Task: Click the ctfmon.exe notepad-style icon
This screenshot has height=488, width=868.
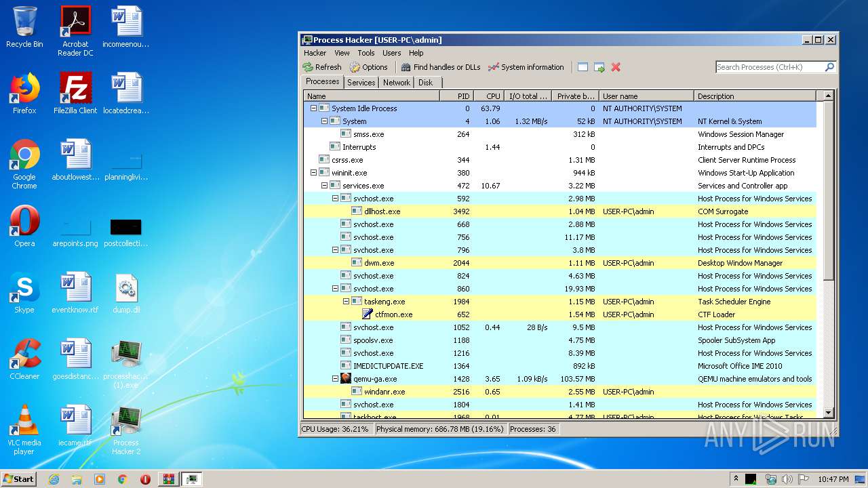Action: click(x=367, y=314)
